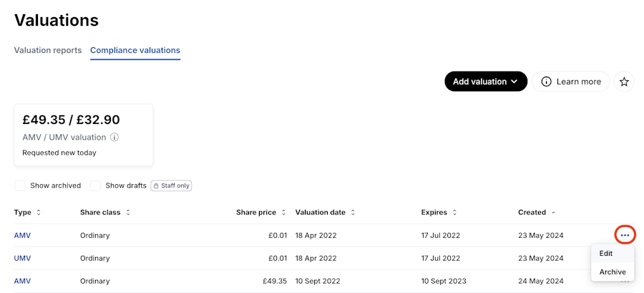Image resolution: width=644 pixels, height=293 pixels.
Task: Open the three-dot menu for first AMV row
Action: (625, 235)
